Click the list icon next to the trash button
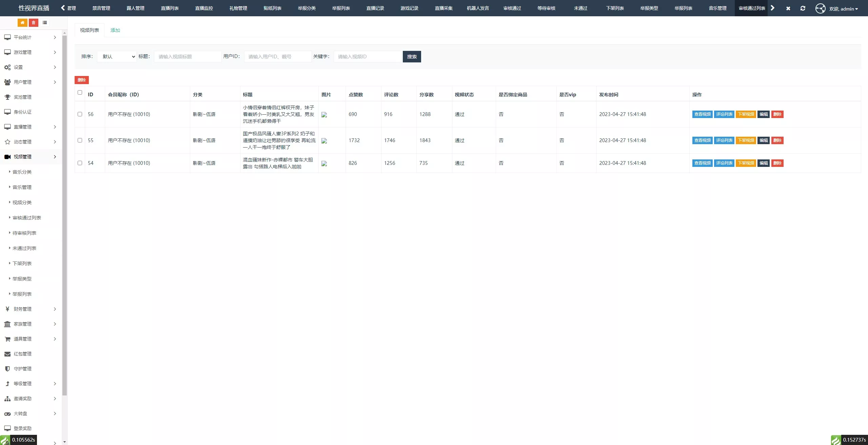The width and height of the screenshot is (868, 445). [x=45, y=23]
